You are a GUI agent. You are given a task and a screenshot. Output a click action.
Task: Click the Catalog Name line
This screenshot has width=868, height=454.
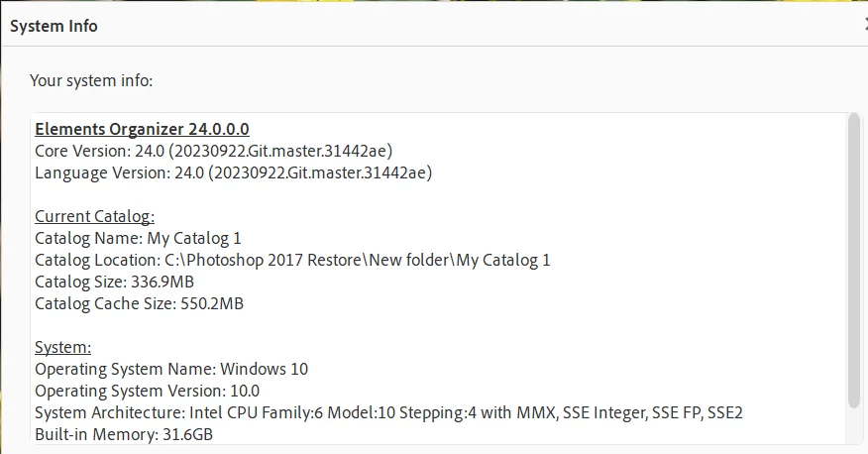pyautogui.click(x=138, y=238)
